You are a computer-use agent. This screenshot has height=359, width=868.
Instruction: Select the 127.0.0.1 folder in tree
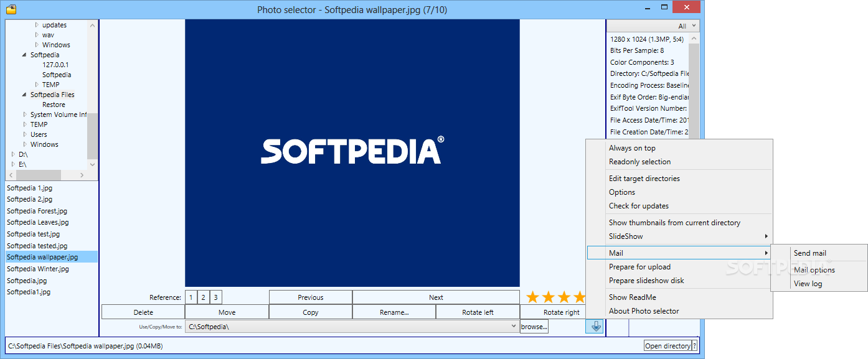coord(55,65)
